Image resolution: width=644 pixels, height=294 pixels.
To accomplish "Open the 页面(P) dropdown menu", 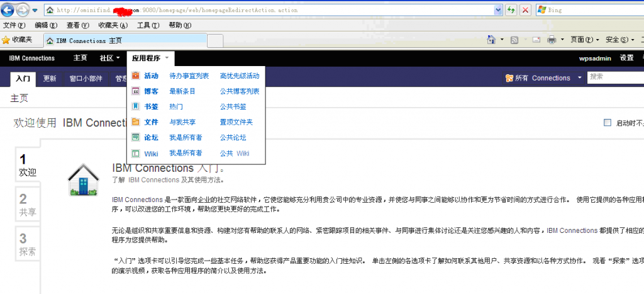I will tap(585, 40).
